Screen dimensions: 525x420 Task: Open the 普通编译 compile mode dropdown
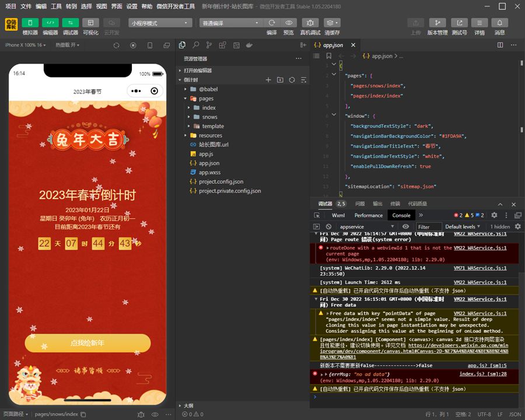click(230, 23)
